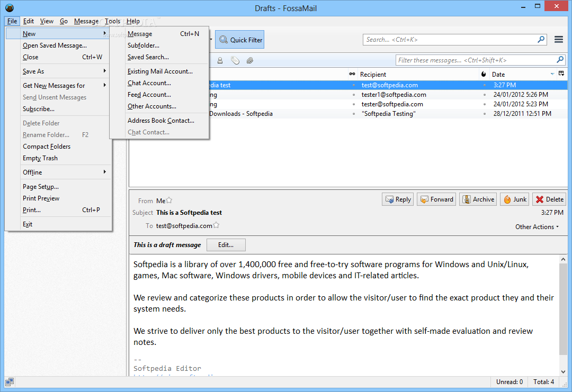Open the View menu
Screen dimensions: 572x392
(x=47, y=21)
